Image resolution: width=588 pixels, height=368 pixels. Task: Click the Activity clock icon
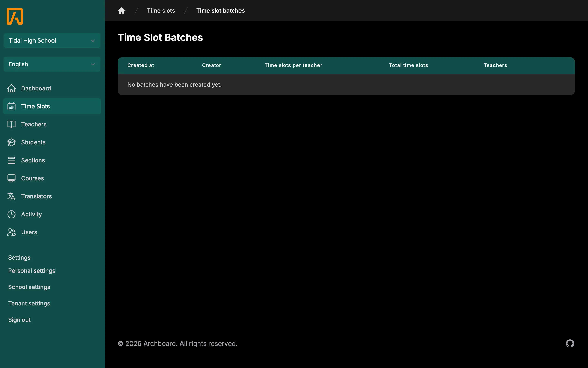click(x=11, y=214)
